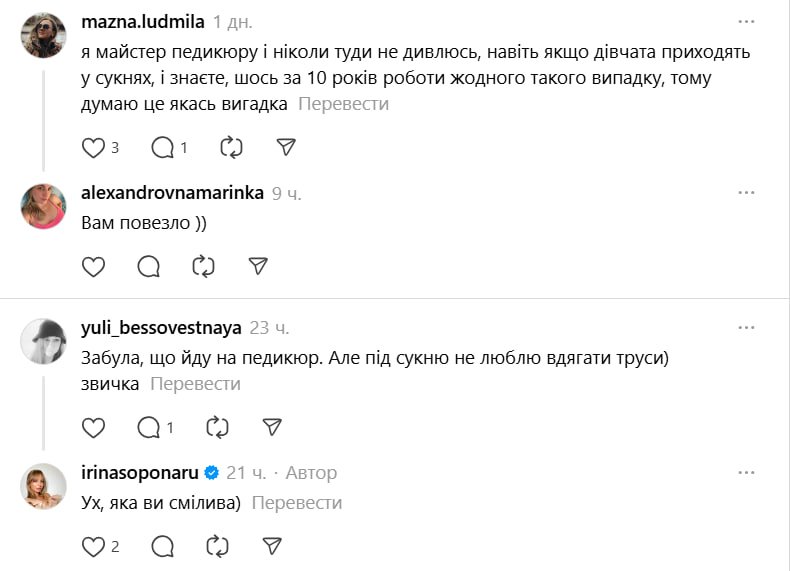Screen dimensions: 790x571
Task: Click mazna.ludmila's profile picture
Action: tap(43, 36)
